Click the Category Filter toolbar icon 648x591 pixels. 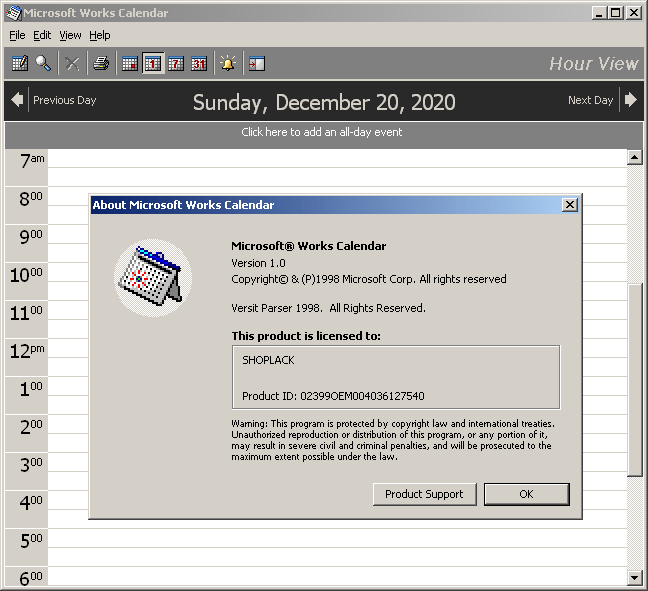point(256,63)
